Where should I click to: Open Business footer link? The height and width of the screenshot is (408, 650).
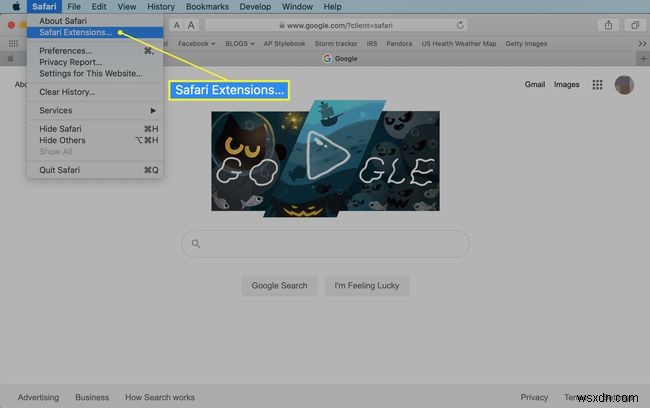(92, 397)
